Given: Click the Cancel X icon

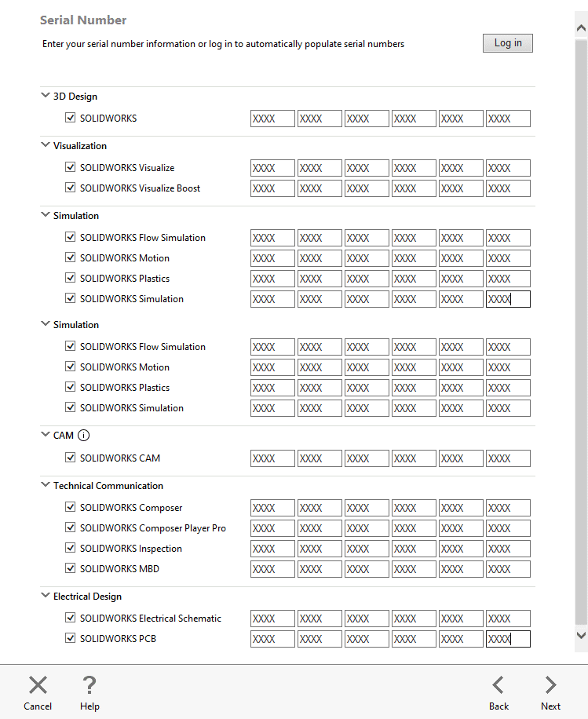Looking at the screenshot, I should click(38, 685).
